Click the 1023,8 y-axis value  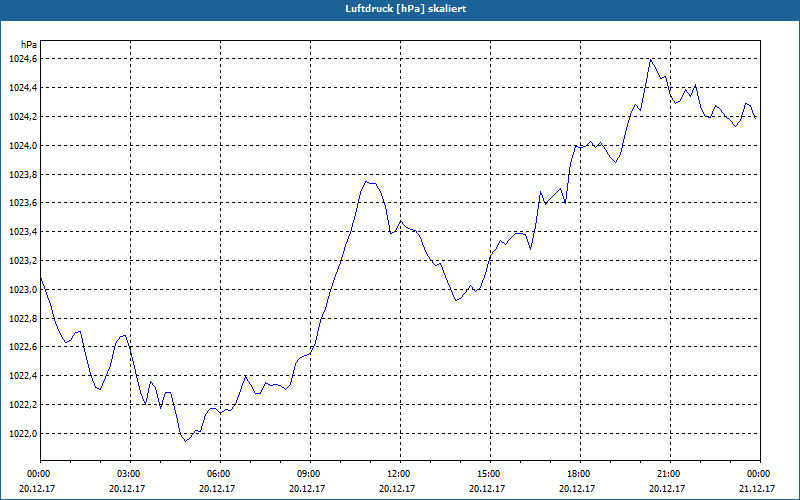(23, 174)
